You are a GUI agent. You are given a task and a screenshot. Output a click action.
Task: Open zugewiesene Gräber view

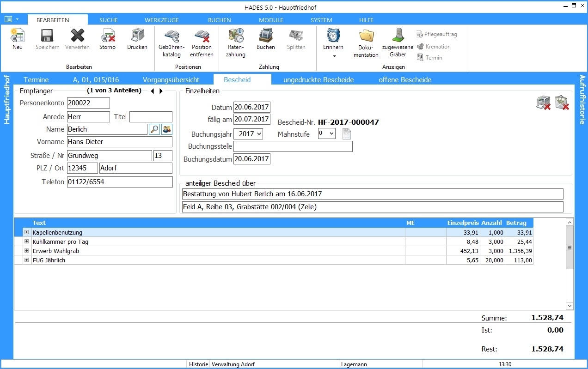[398, 36]
